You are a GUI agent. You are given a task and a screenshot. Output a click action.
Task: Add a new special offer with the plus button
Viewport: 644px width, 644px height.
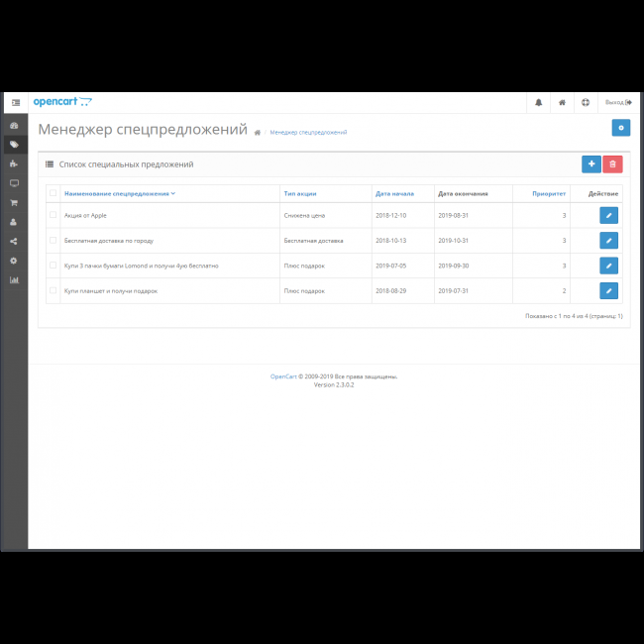tap(590, 164)
